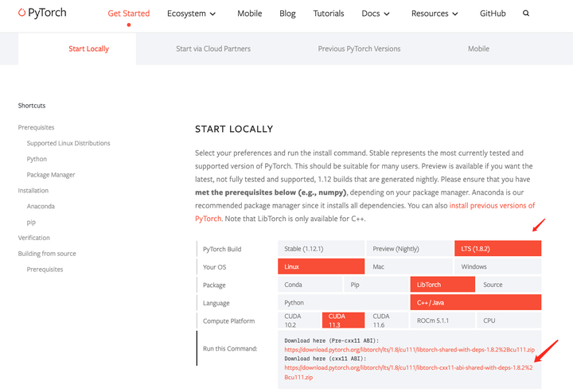Screen dimensions: 573x392
Task: Choose CPU compute platform
Action: (509, 320)
